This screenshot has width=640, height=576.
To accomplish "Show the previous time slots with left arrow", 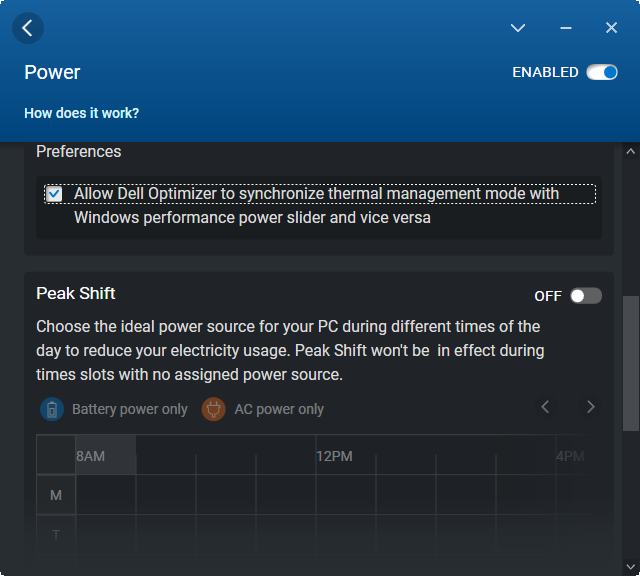I will point(545,406).
